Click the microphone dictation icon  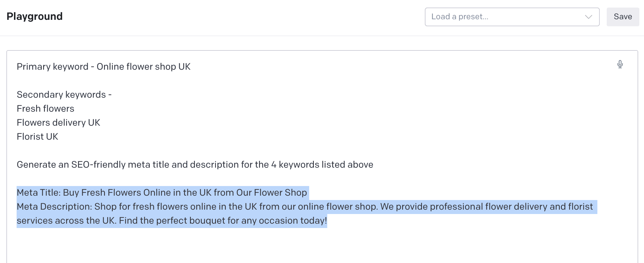(620, 64)
